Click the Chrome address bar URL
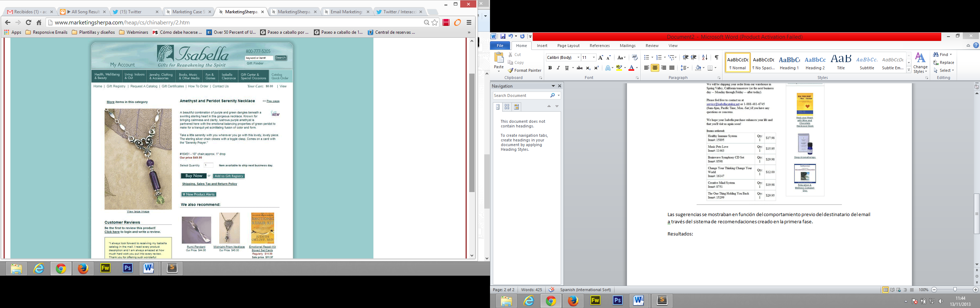The height and width of the screenshot is (308, 980). 122,23
